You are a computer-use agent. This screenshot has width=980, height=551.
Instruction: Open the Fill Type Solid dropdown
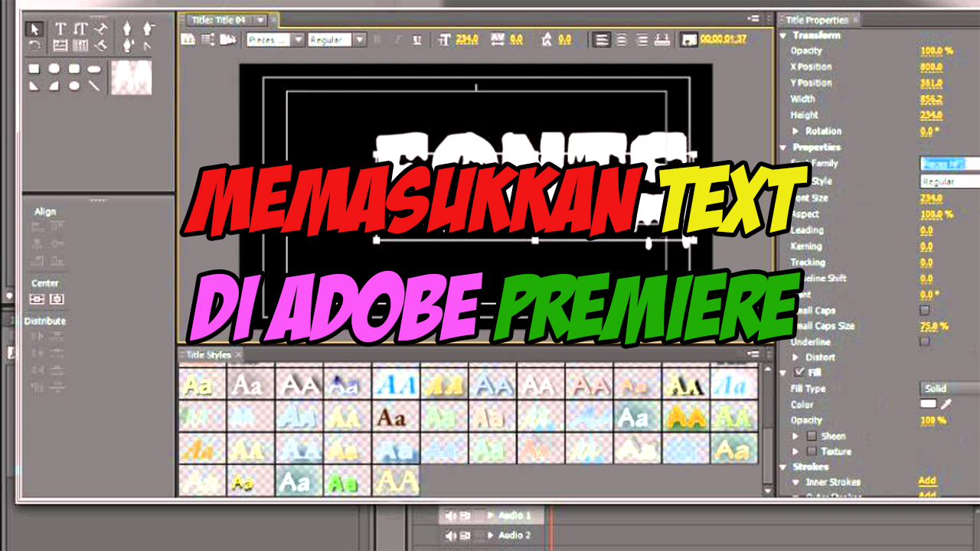click(x=950, y=388)
